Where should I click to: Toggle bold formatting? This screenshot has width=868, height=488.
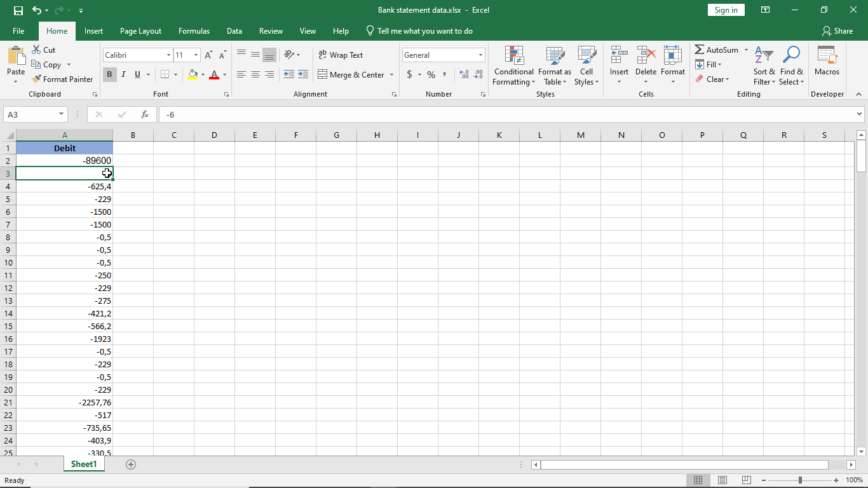(x=109, y=74)
